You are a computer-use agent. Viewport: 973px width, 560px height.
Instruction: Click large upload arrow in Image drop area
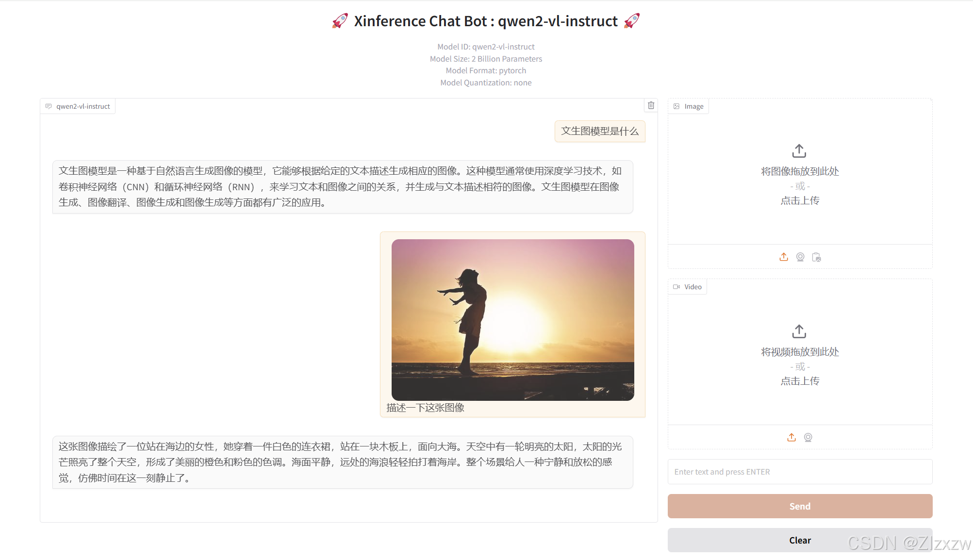799,151
